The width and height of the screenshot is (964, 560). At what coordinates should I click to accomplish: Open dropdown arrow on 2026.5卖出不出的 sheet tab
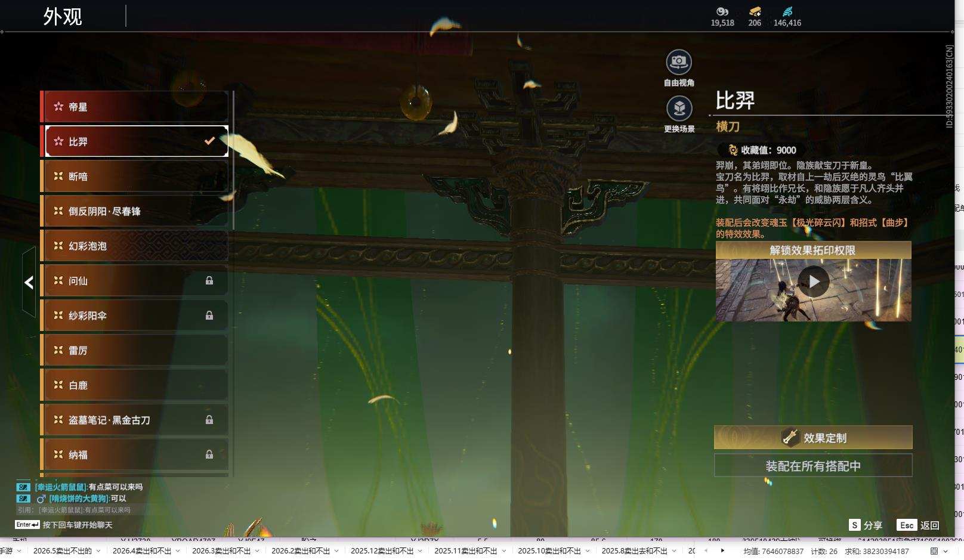click(98, 551)
